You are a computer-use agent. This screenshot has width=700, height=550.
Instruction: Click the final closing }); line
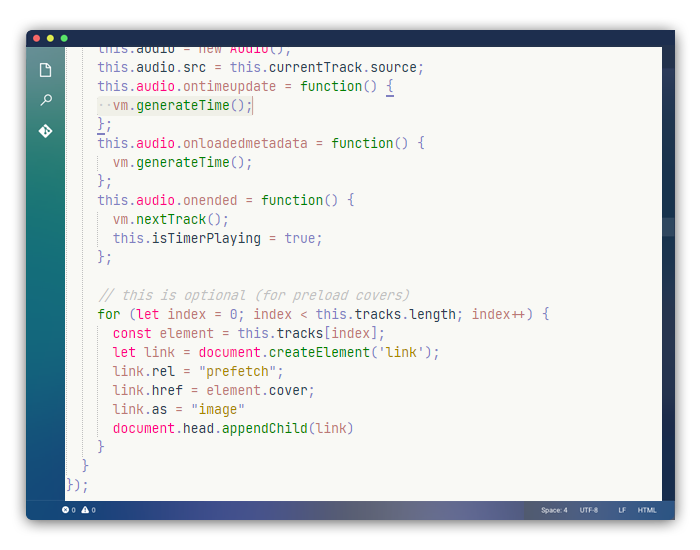tap(77, 485)
